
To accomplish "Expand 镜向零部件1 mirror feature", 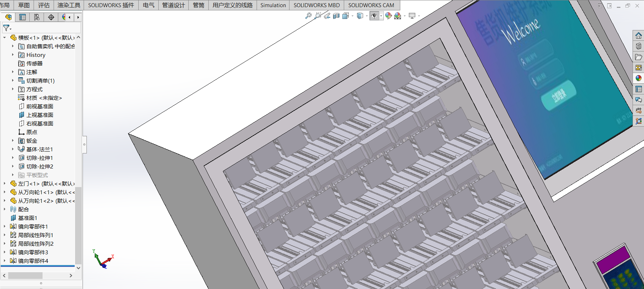I will [4, 226].
